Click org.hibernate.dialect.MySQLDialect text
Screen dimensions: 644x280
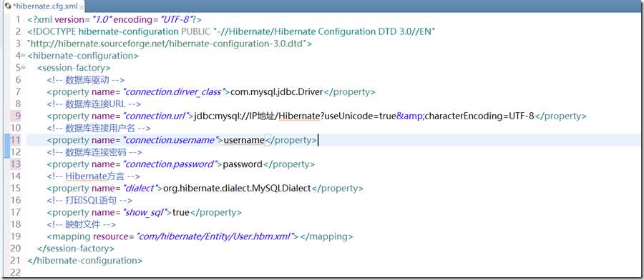[x=237, y=189]
